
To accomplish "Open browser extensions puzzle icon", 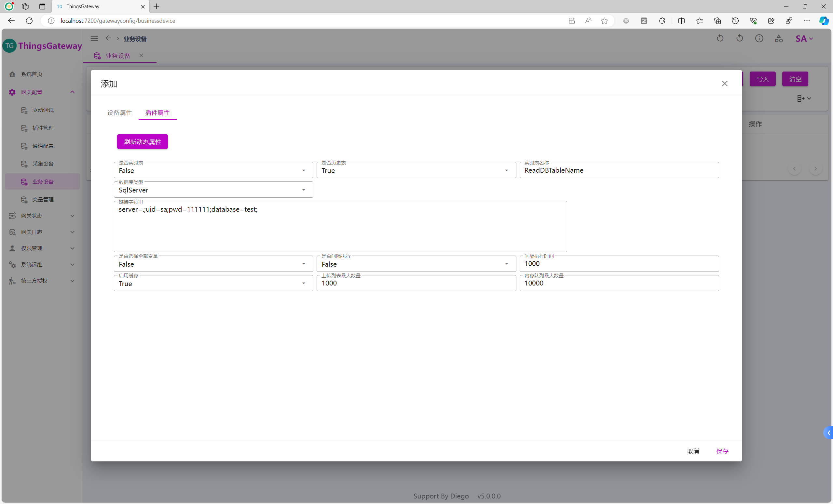I will tap(662, 20).
